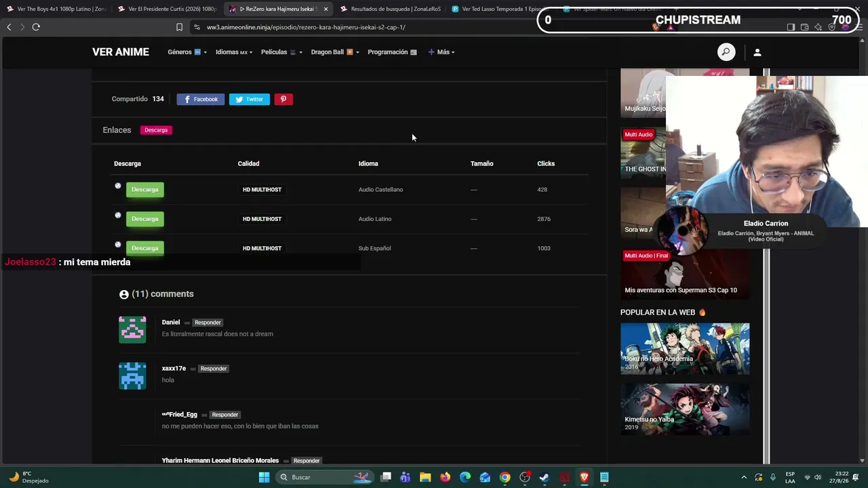Switch to Brave browser in the taskbar
The width and height of the screenshot is (868, 488).
[x=585, y=477]
